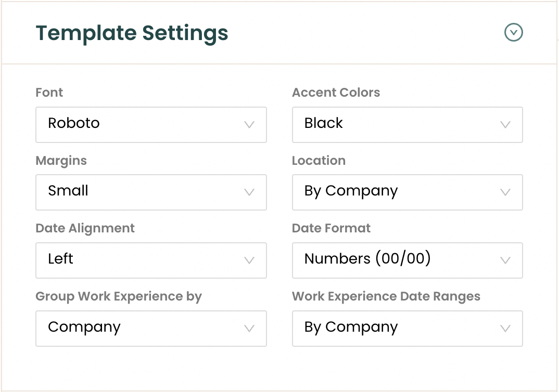
Task: Click the Group Work Experience dropdown arrow
Action: tap(249, 329)
